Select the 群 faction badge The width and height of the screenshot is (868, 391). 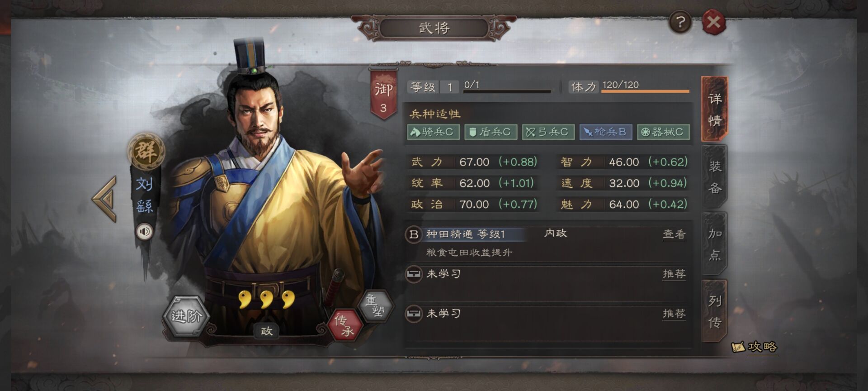point(146,151)
